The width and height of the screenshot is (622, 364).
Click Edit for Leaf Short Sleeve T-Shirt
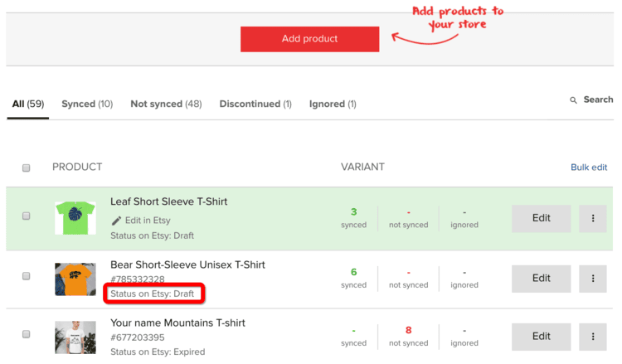[x=541, y=219]
